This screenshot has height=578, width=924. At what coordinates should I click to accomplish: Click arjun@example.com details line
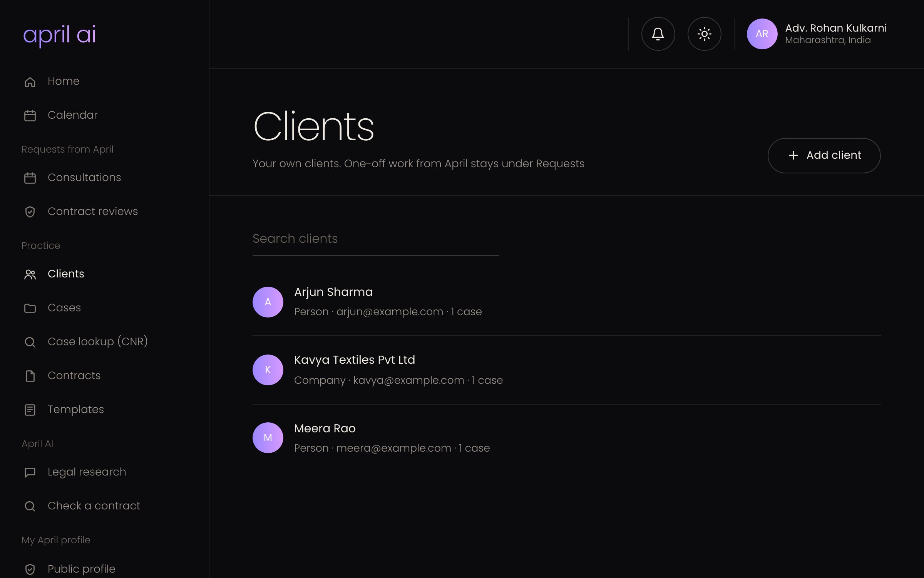[x=388, y=312]
